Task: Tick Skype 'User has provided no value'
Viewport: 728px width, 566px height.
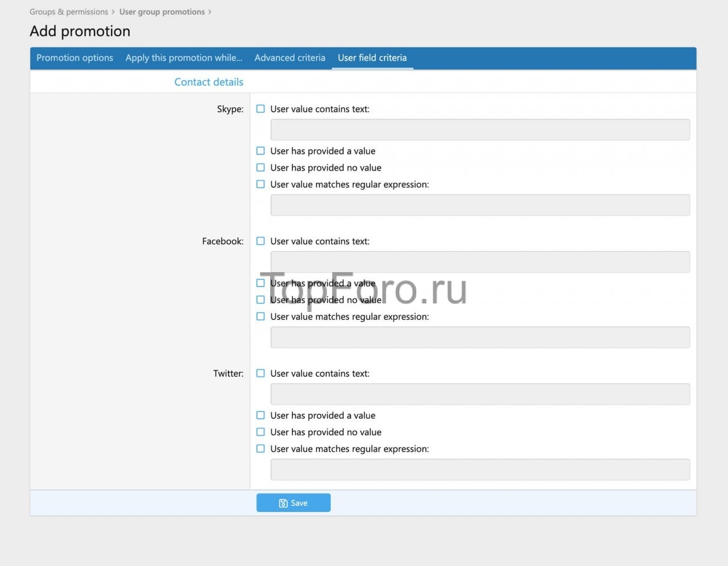Action: tap(260, 168)
